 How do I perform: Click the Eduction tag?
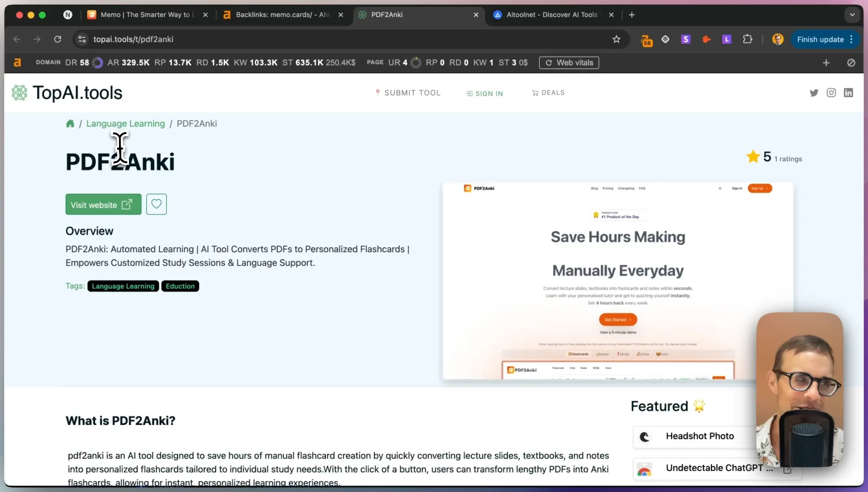[180, 286]
